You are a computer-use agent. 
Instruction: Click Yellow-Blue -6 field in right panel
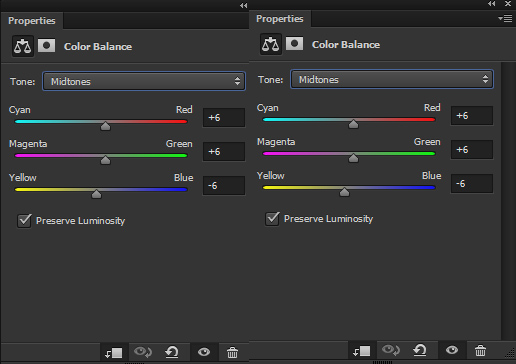472,183
